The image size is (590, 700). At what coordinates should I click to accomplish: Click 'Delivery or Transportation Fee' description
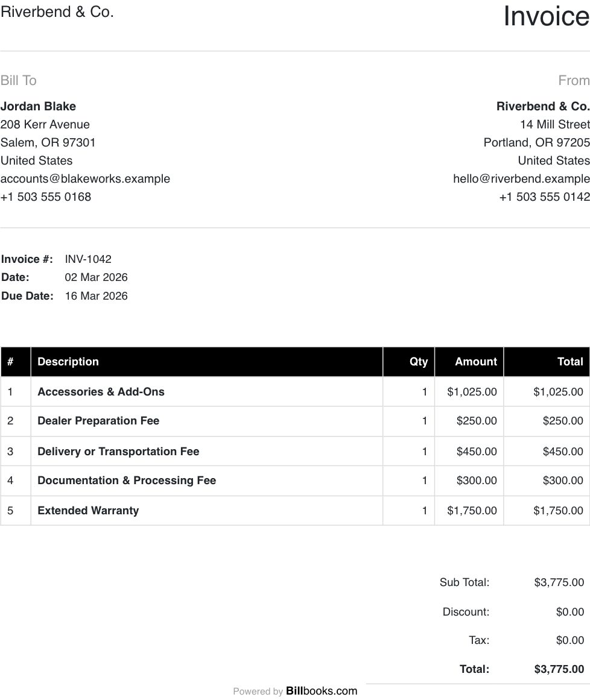click(x=118, y=452)
